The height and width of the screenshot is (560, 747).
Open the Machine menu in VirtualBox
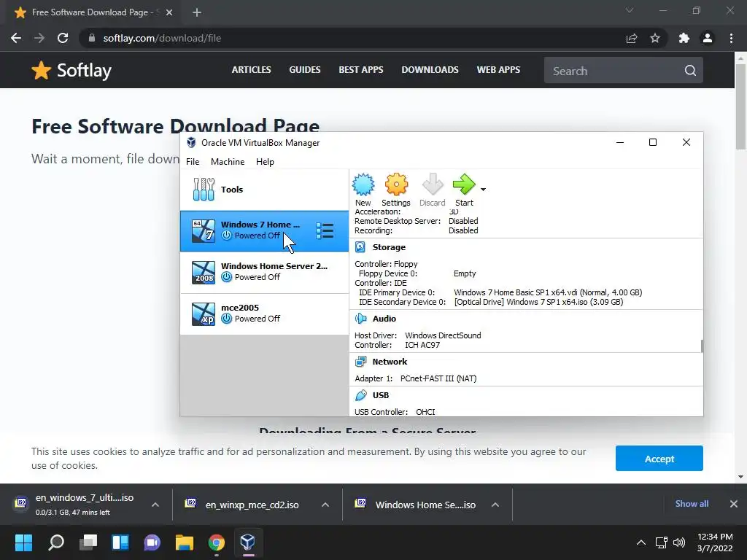click(228, 162)
